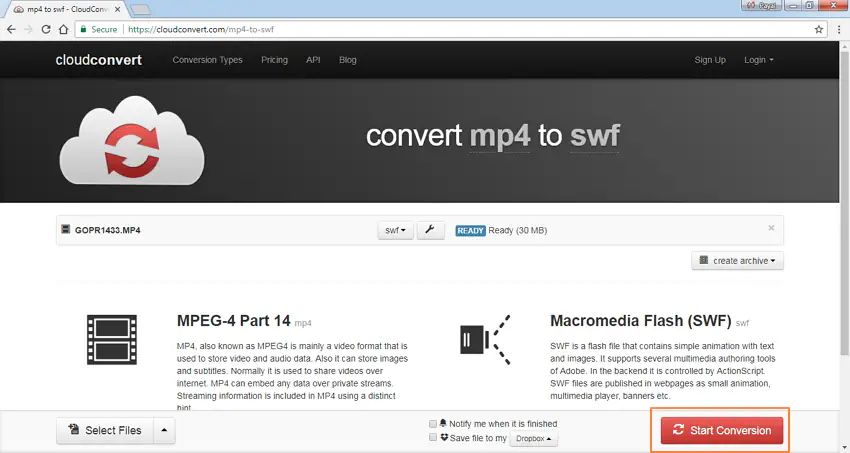Screen dimensions: 850x453
Task: Click the Macromedia Flash (SWF) heading
Action: [641, 321]
